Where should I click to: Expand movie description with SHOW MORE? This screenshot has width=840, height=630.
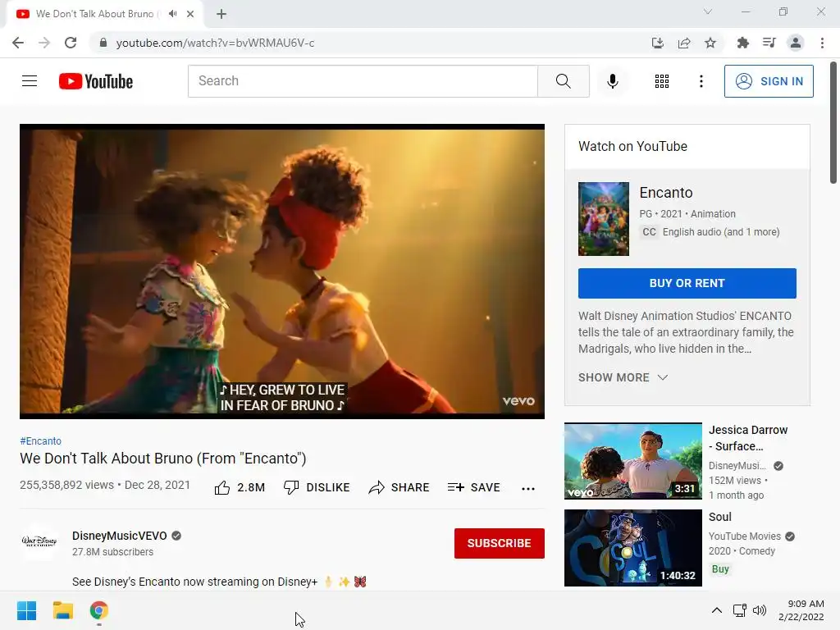pyautogui.click(x=623, y=377)
